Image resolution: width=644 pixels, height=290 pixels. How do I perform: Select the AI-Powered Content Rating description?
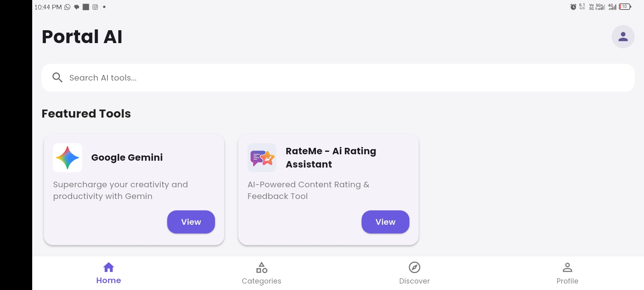pos(308,190)
